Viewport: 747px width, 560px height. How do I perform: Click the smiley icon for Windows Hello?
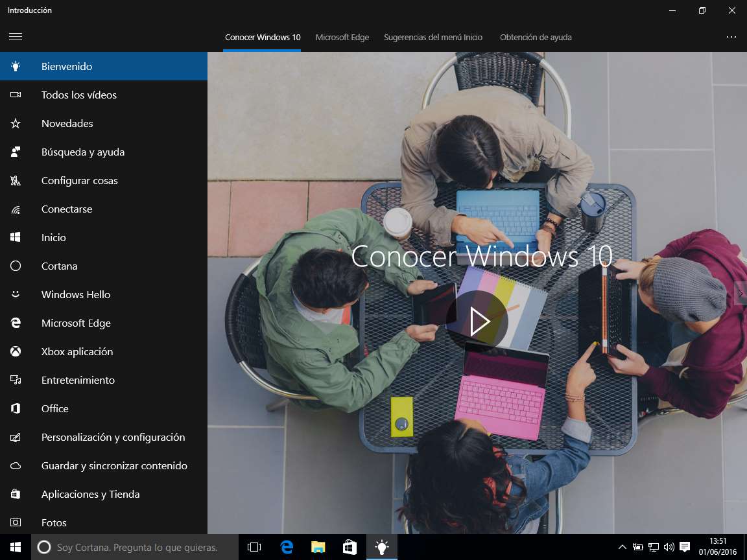pos(16,294)
